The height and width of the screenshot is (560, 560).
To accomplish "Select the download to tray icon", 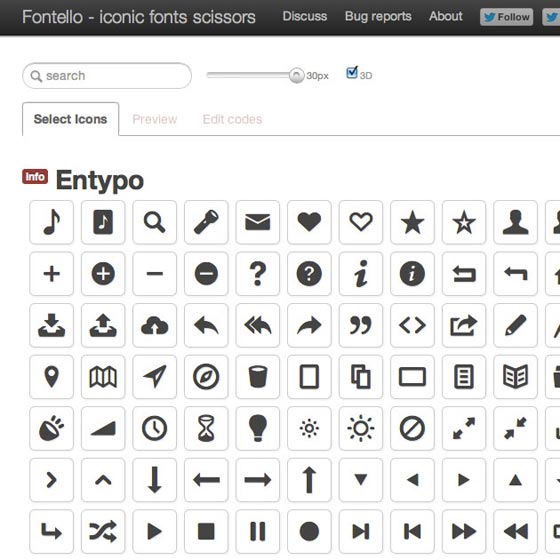I will (x=51, y=325).
